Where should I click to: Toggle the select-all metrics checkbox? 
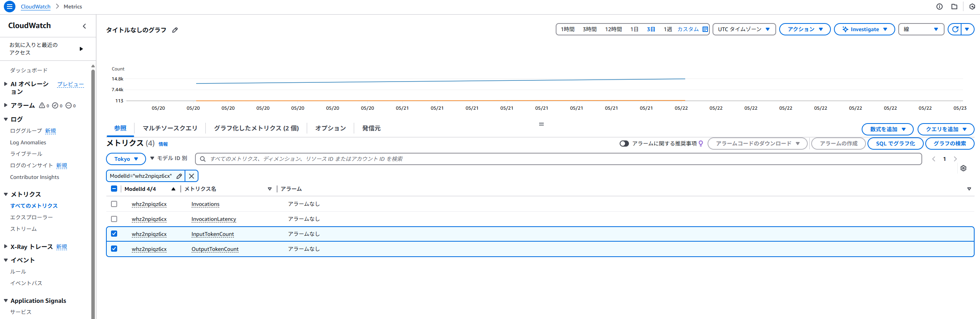point(114,189)
